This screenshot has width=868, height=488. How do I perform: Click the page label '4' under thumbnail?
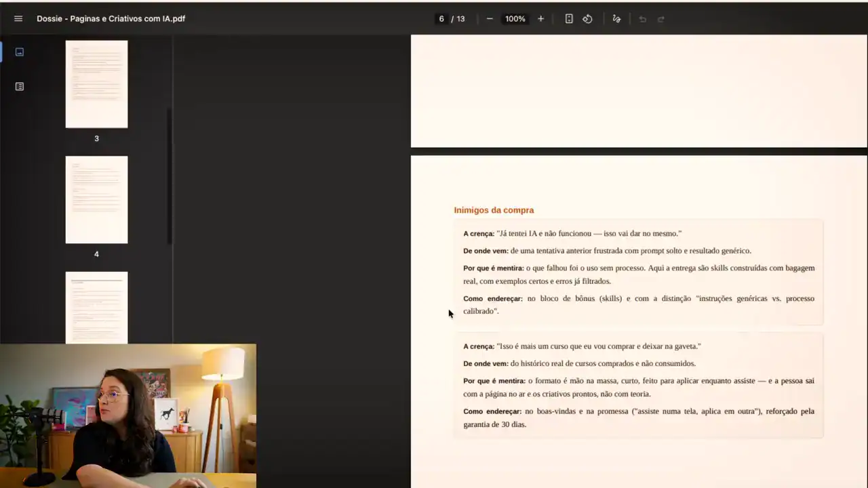tap(96, 254)
